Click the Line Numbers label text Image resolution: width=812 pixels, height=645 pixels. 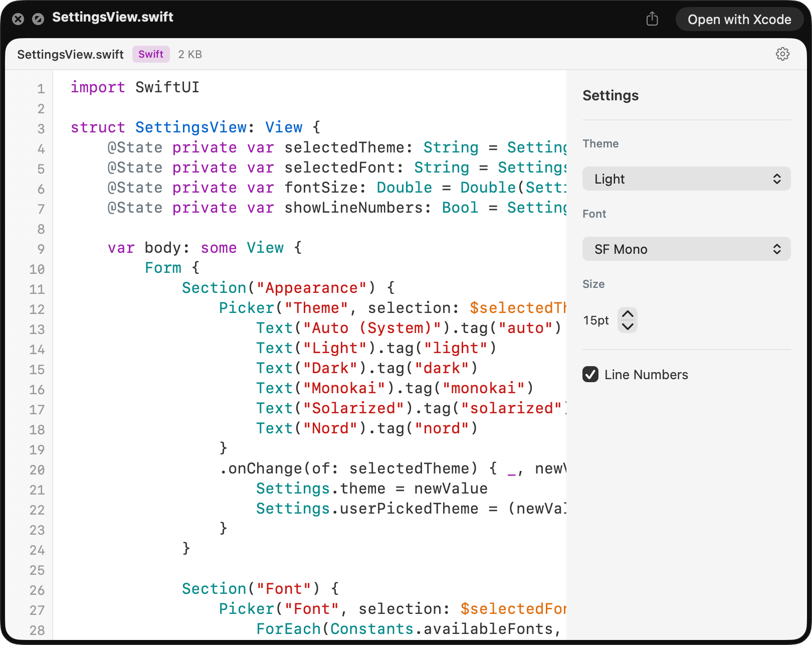tap(646, 375)
